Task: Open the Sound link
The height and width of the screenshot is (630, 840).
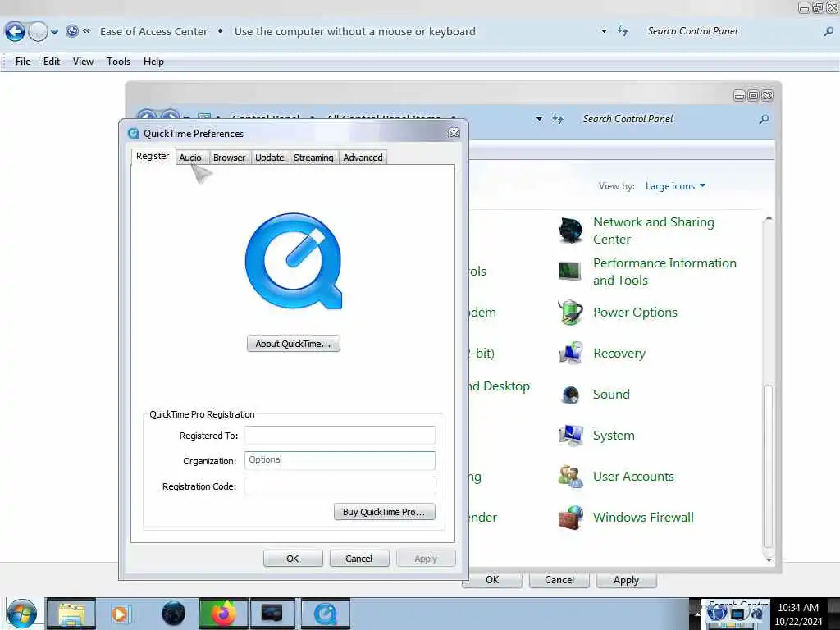Action: 611,395
